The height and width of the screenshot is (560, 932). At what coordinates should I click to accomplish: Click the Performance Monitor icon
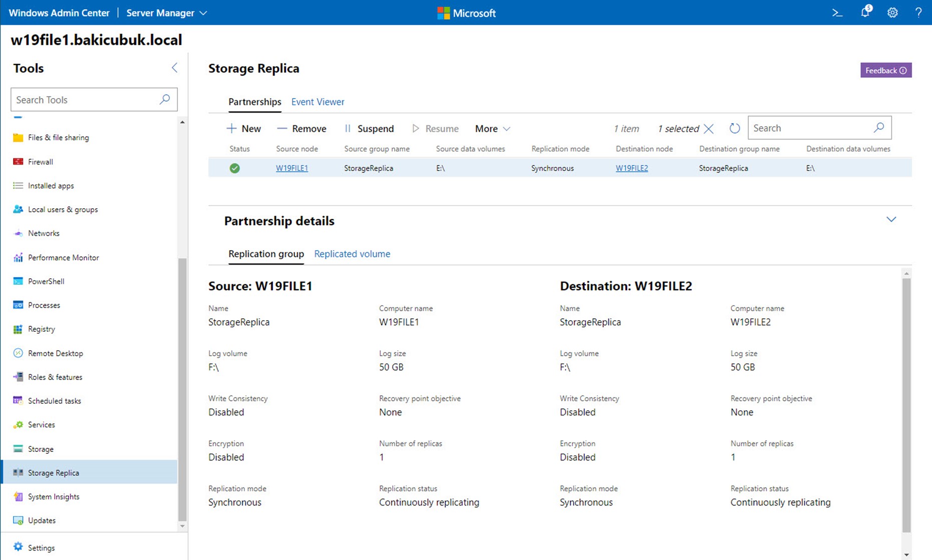click(18, 257)
